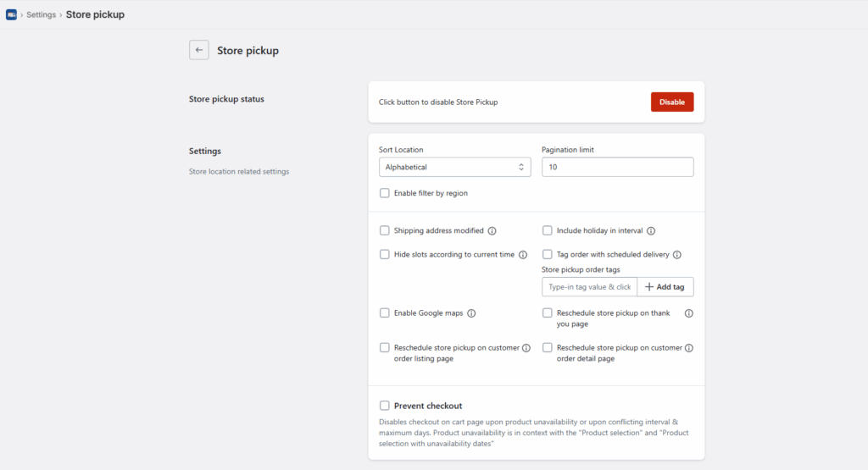Click the Add tag button
Screen dimensions: 868x470
(x=665, y=287)
